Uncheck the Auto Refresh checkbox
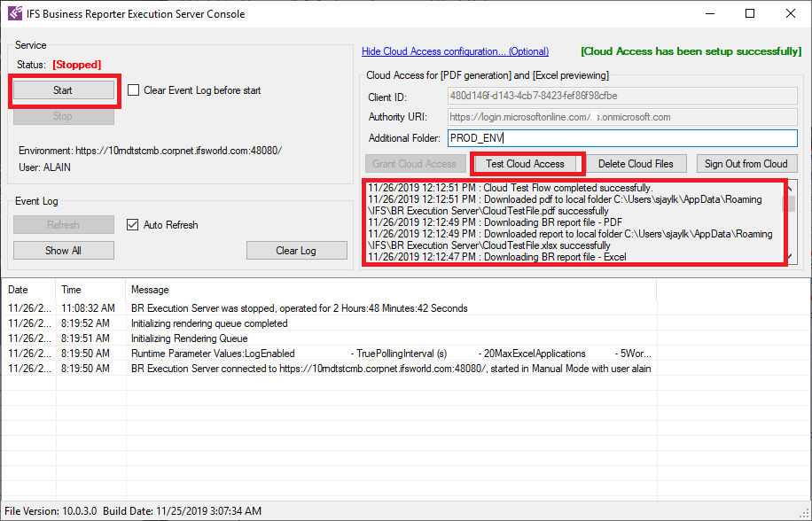Viewport: 812px width, 521px height. coord(134,225)
